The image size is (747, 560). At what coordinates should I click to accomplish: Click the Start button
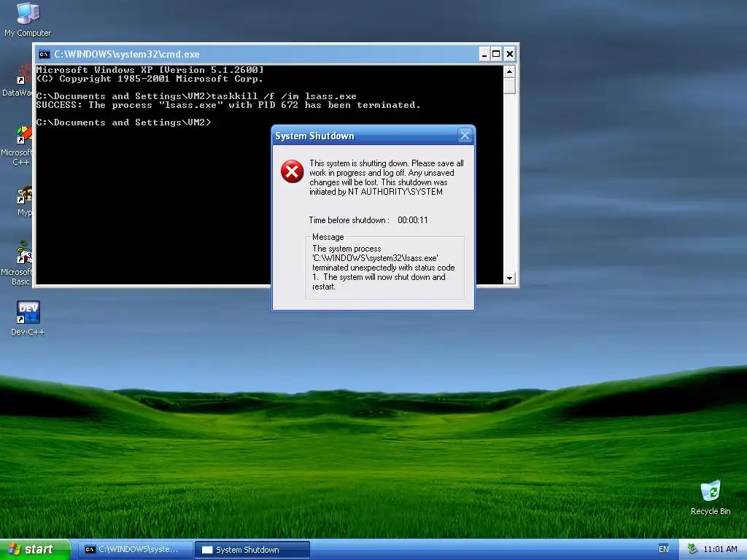(35, 549)
